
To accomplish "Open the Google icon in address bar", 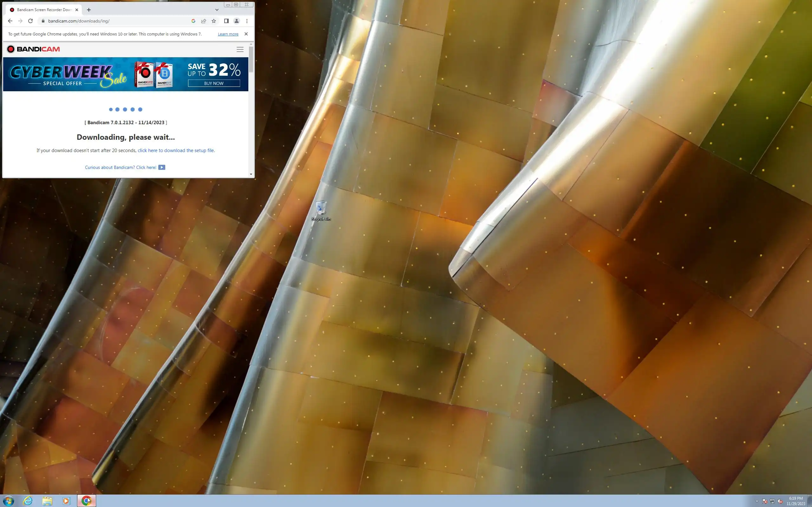I will [193, 21].
